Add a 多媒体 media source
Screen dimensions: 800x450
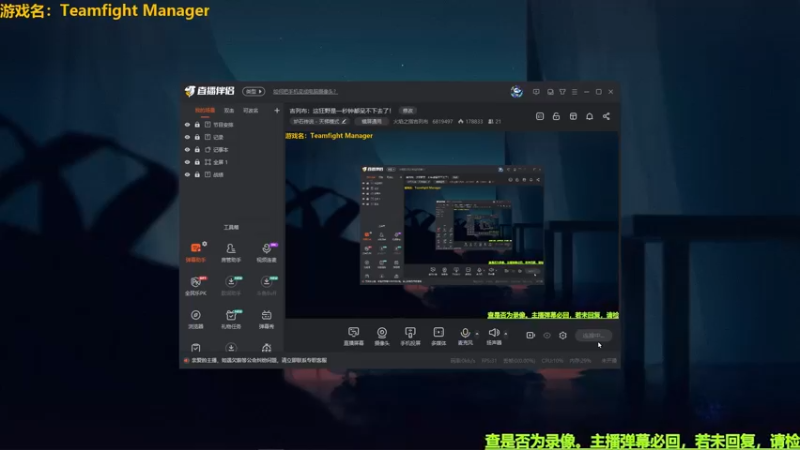point(438,336)
